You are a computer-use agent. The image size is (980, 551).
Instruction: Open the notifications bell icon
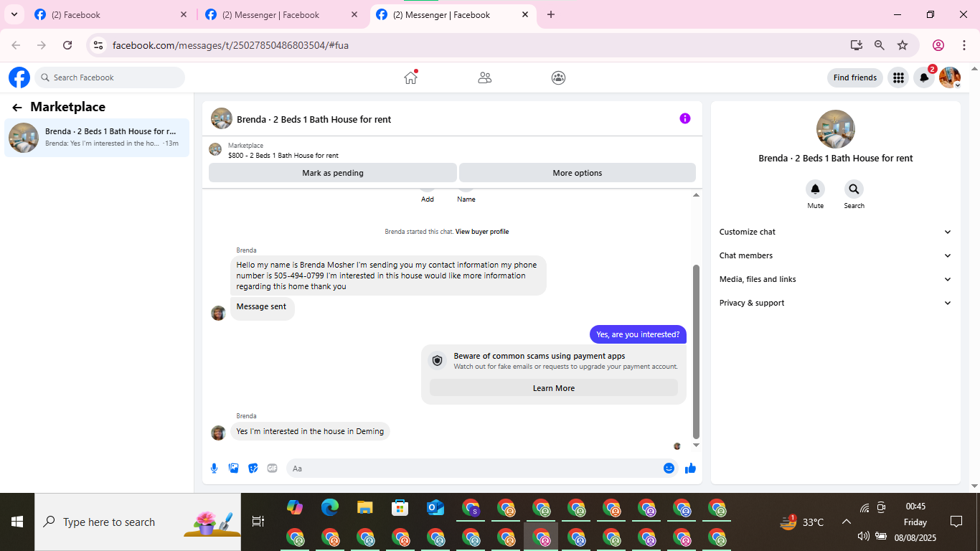[924, 77]
